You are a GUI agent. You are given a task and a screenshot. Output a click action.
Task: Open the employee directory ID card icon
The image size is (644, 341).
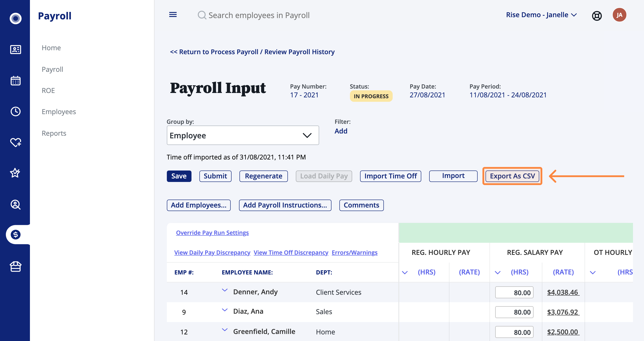15,49
